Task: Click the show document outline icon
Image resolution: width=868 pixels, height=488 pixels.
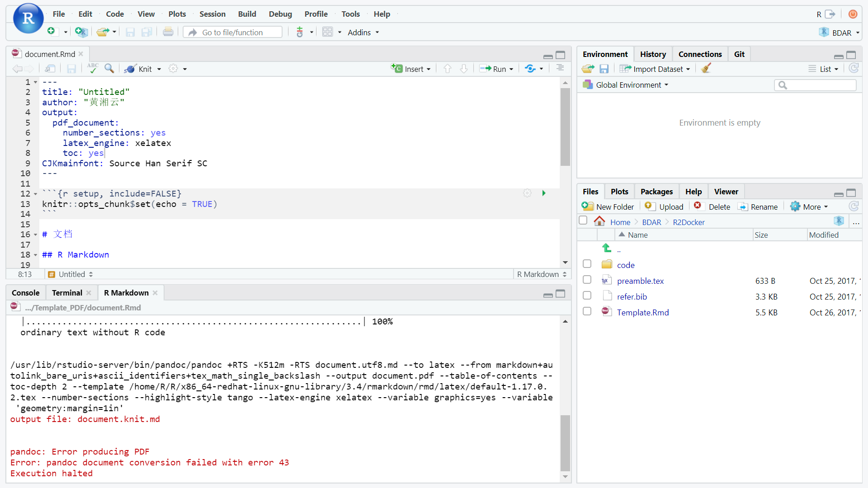Action: 560,68
